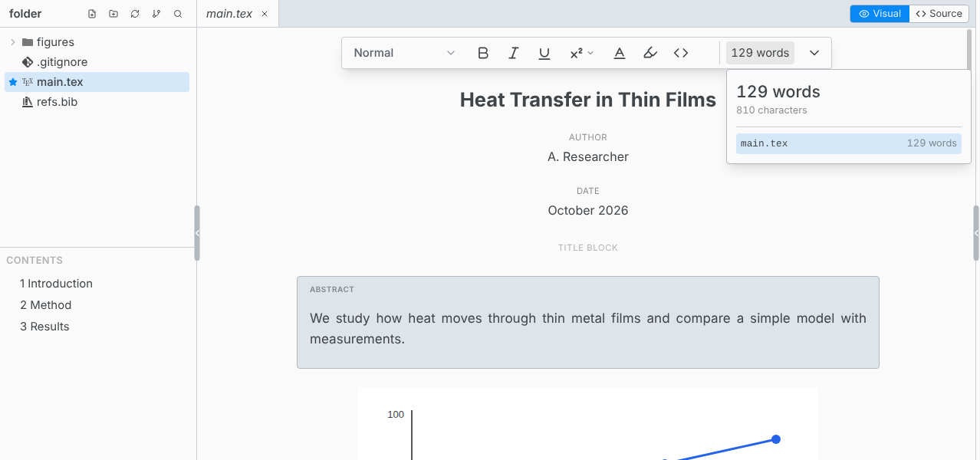Image resolution: width=980 pixels, height=460 pixels.
Task: Click the bibliography icon next to refs.bib
Action: coord(28,102)
